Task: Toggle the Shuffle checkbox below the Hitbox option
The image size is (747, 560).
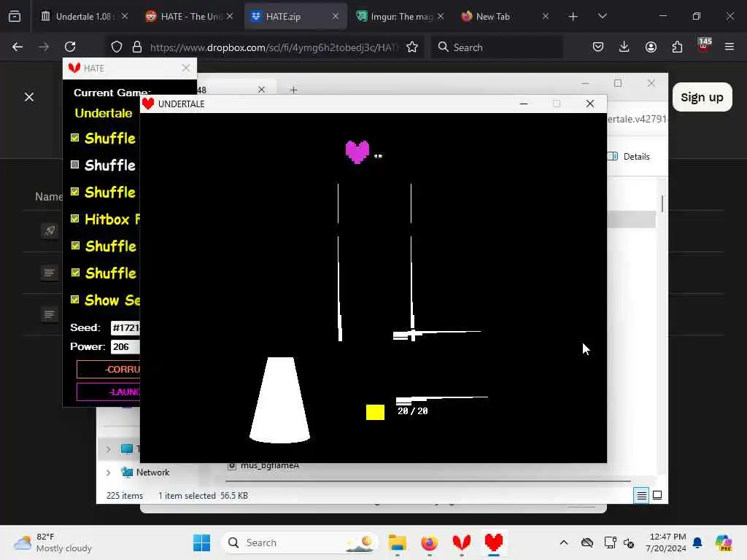Action: tap(75, 246)
